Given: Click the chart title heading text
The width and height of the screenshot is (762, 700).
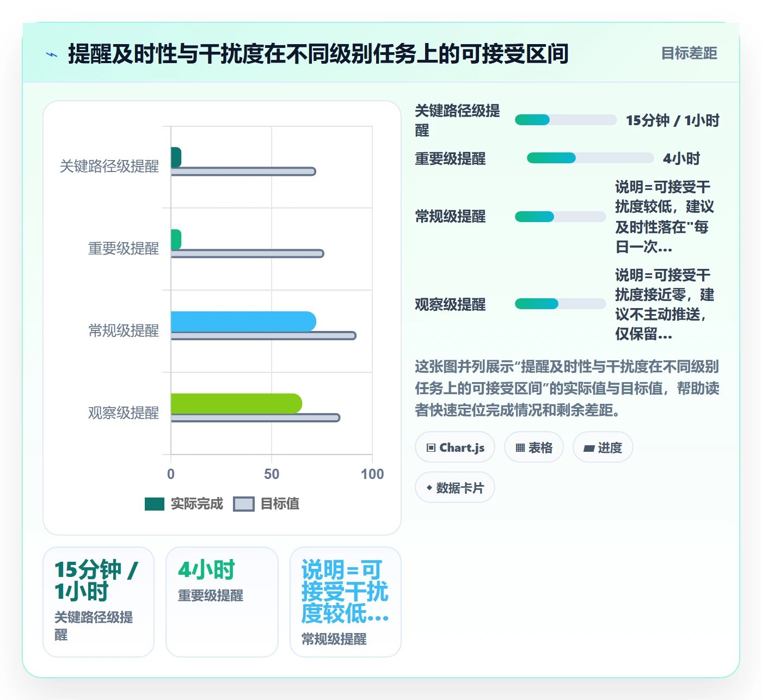Looking at the screenshot, I should coord(318,54).
